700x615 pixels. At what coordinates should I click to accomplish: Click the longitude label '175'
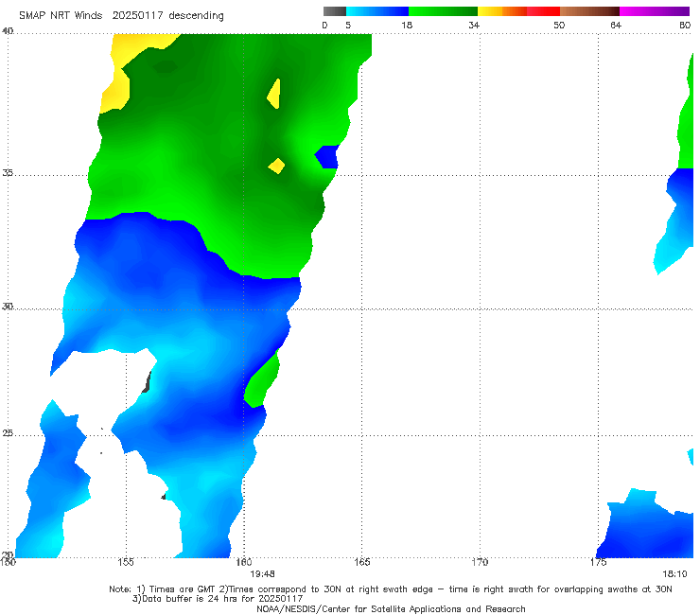pyautogui.click(x=598, y=562)
